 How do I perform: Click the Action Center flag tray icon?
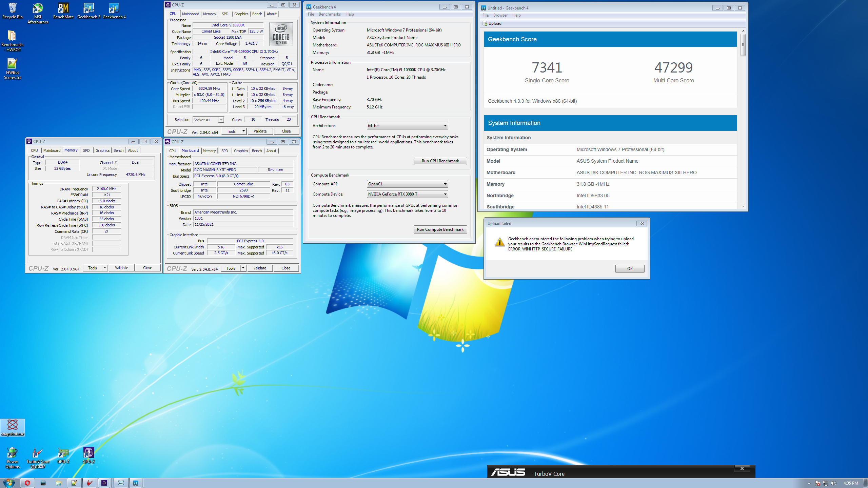817,483
